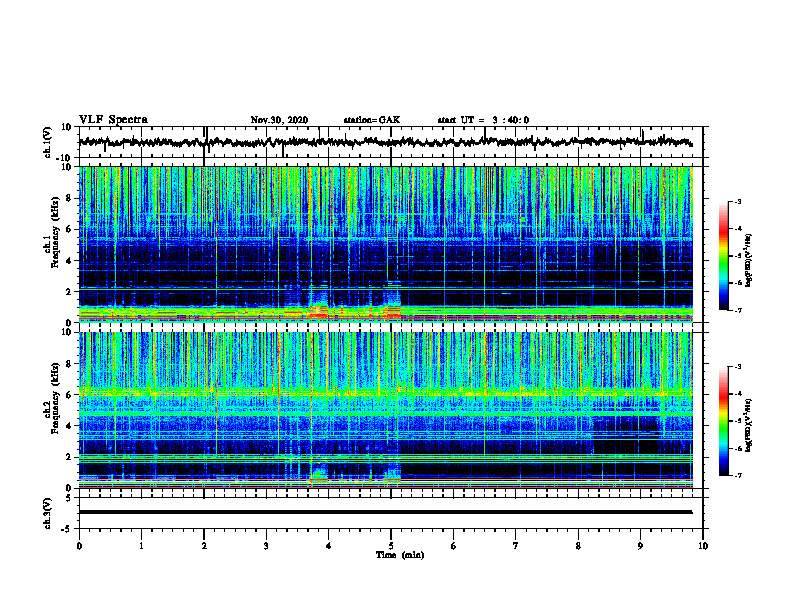Select the "start UT = 3 : 40: 0" text
This screenshot has width=792, height=612.
(483, 120)
